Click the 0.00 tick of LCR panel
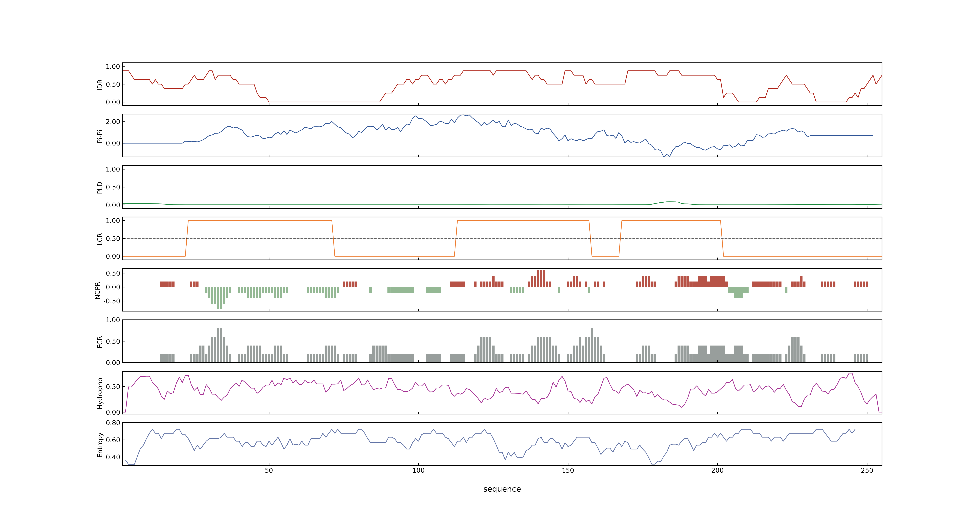 (113, 256)
